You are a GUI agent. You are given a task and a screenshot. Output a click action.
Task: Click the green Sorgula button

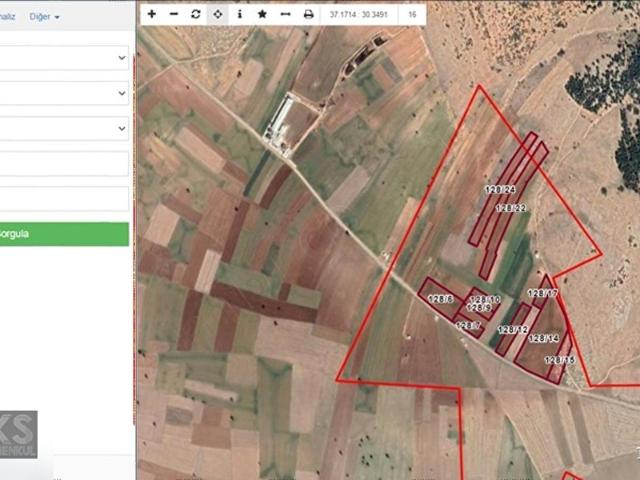(64, 234)
